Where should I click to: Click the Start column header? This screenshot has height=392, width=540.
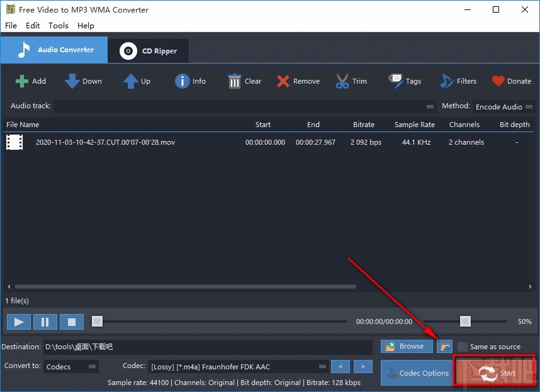(x=263, y=125)
